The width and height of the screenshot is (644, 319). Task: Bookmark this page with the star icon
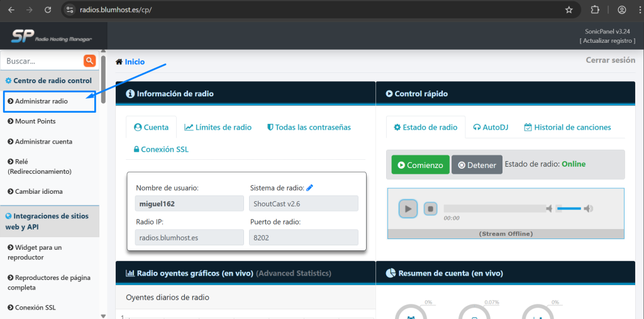pyautogui.click(x=569, y=10)
